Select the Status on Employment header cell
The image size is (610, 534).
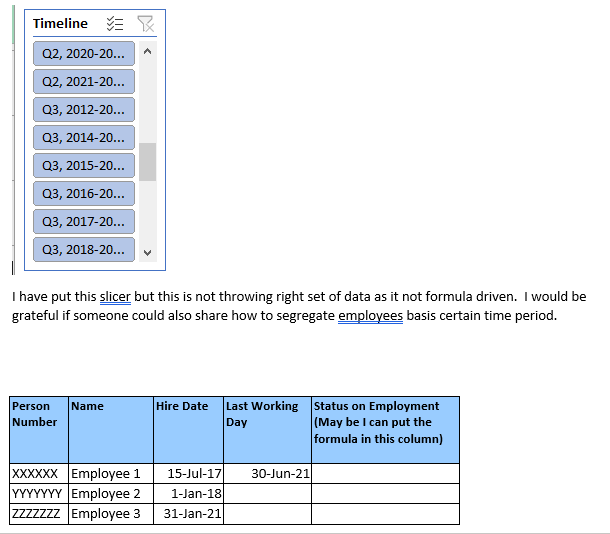[386, 430]
